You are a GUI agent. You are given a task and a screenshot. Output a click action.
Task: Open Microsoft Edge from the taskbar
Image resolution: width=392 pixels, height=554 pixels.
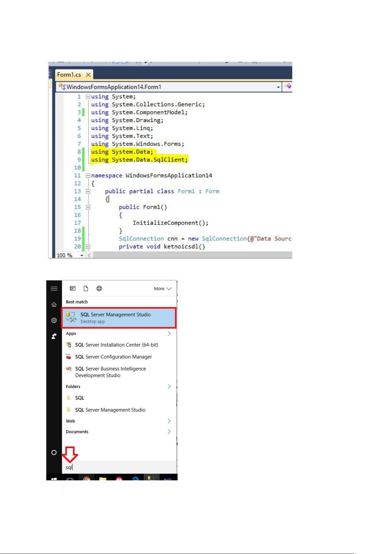(x=135, y=478)
